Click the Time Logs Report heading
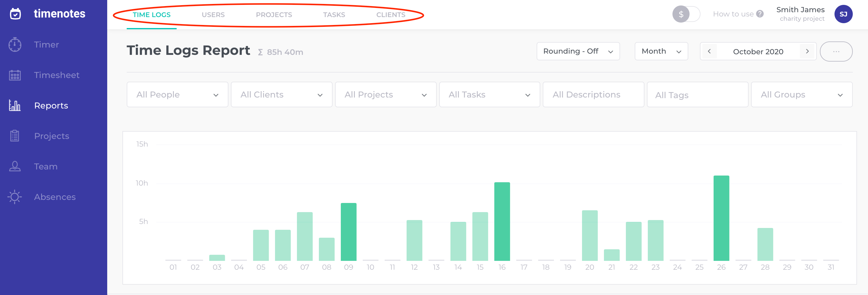 coord(188,51)
